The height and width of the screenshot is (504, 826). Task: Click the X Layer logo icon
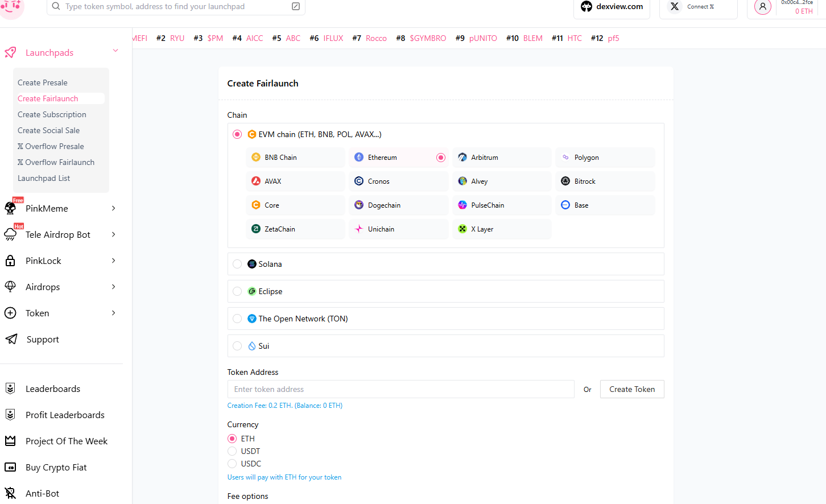click(462, 229)
